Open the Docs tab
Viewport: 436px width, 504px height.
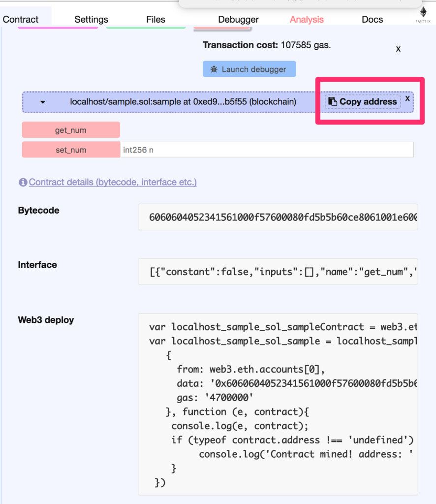372,19
